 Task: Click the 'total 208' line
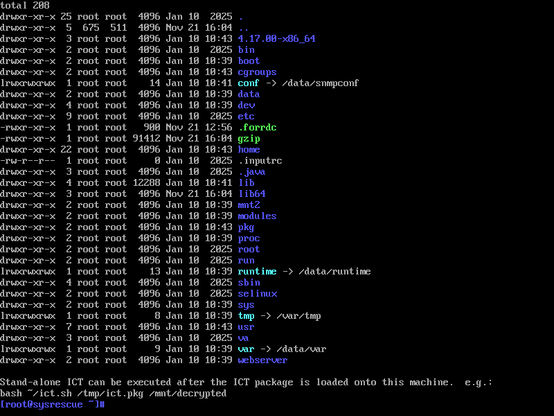25,5
